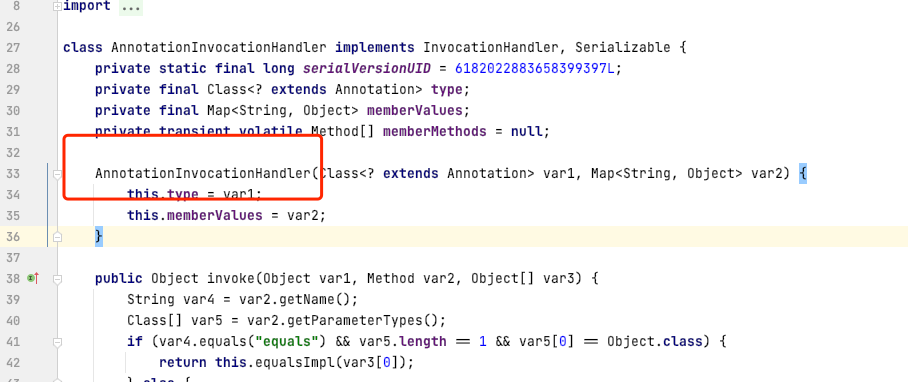The image size is (908, 382).
Task: Click line number 27 in the gutter
Action: [x=12, y=47]
